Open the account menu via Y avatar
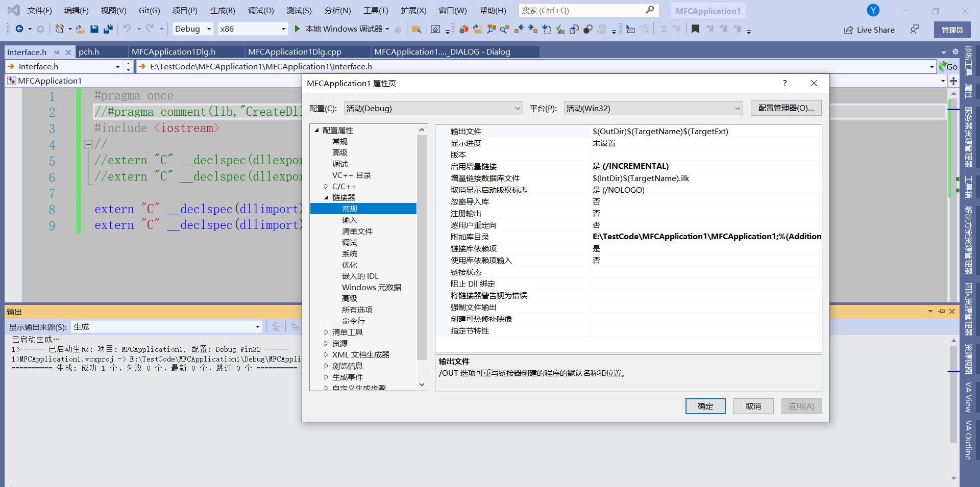This screenshot has width=980, height=487. click(873, 10)
